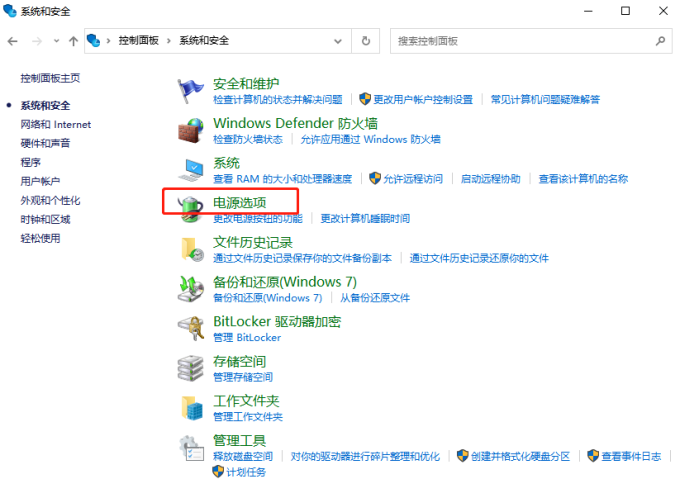The width and height of the screenshot is (680, 498).
Task: Select 系统和安全 in the sidebar
Action: click(x=45, y=105)
